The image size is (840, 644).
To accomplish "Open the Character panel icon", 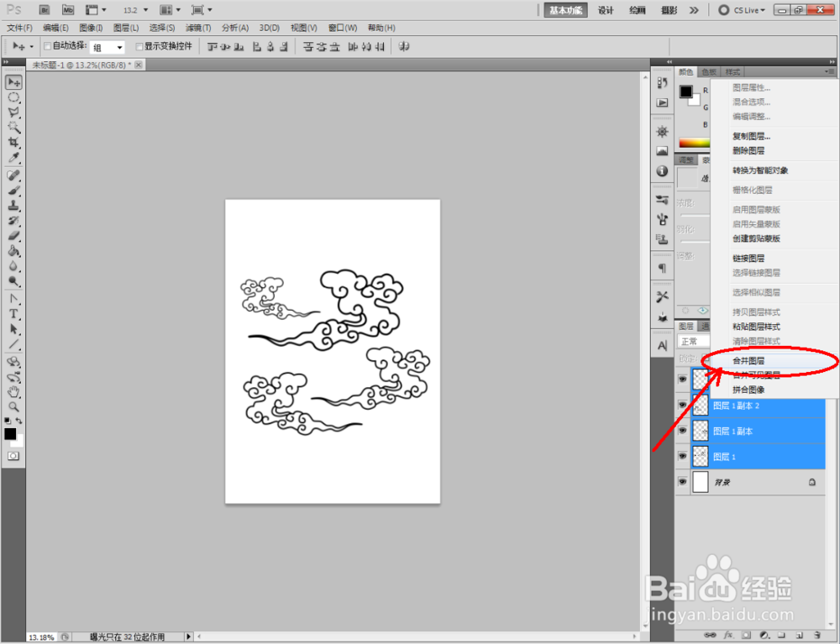I will 662,346.
